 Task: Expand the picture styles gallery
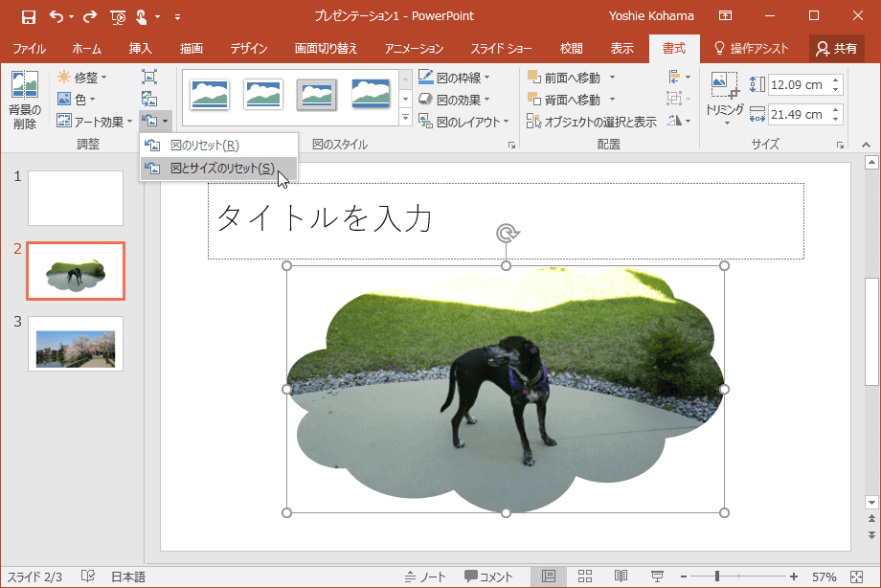coord(405,119)
